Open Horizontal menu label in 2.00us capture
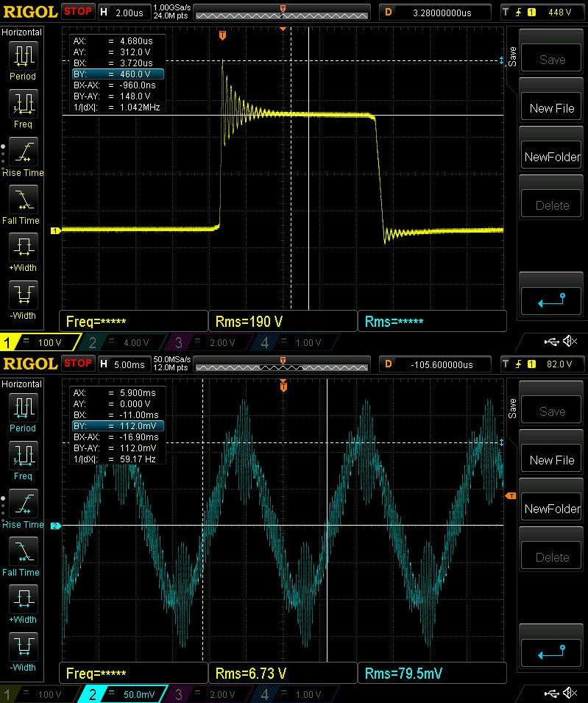Viewport: 588px width, 703px height. pos(21,32)
